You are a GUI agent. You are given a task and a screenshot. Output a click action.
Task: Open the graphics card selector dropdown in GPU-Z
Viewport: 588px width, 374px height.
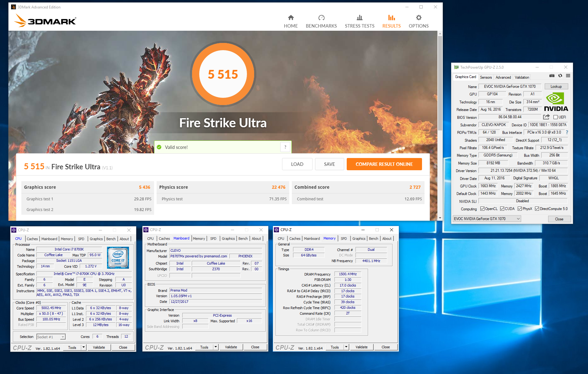pos(487,219)
